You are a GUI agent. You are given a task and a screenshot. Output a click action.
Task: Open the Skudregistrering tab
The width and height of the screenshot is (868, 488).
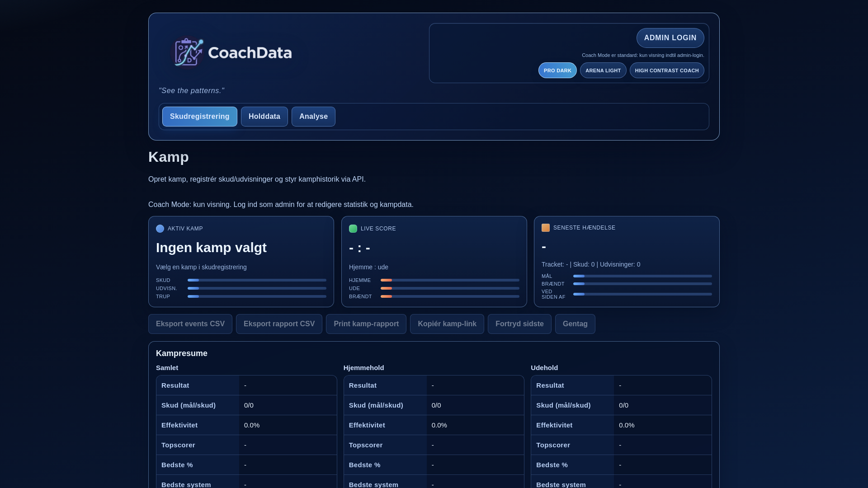pyautogui.click(x=200, y=117)
